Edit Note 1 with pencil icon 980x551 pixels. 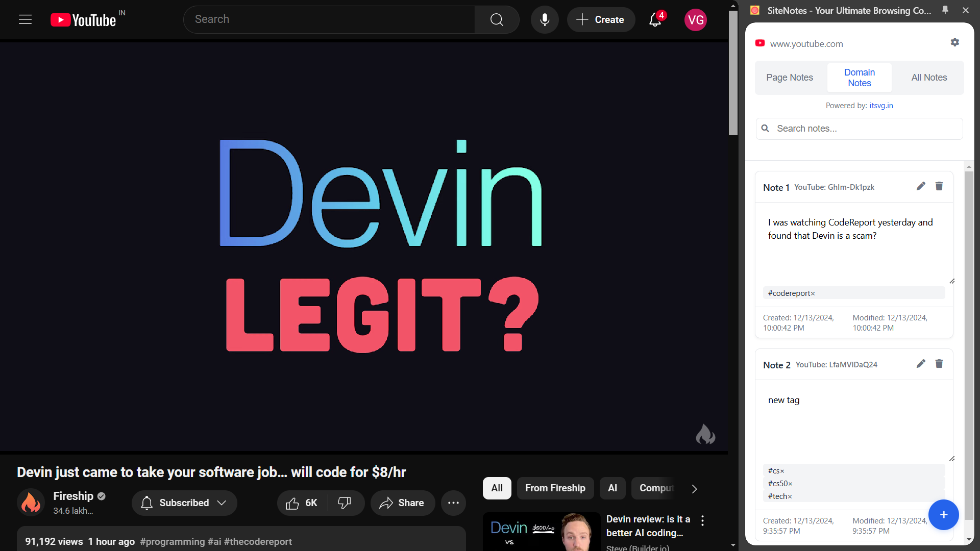[x=921, y=186]
